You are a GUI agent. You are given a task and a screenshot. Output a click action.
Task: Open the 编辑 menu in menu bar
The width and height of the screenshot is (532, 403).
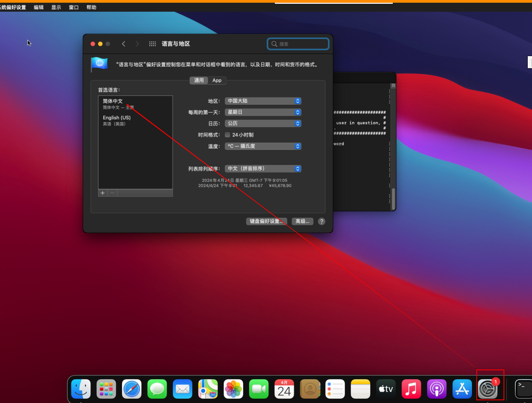tap(39, 8)
